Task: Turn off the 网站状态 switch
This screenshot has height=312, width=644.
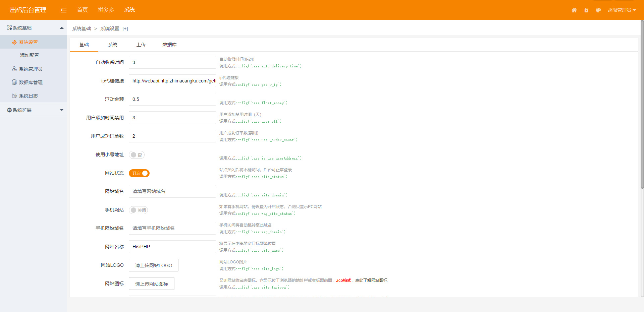Action: click(x=139, y=173)
